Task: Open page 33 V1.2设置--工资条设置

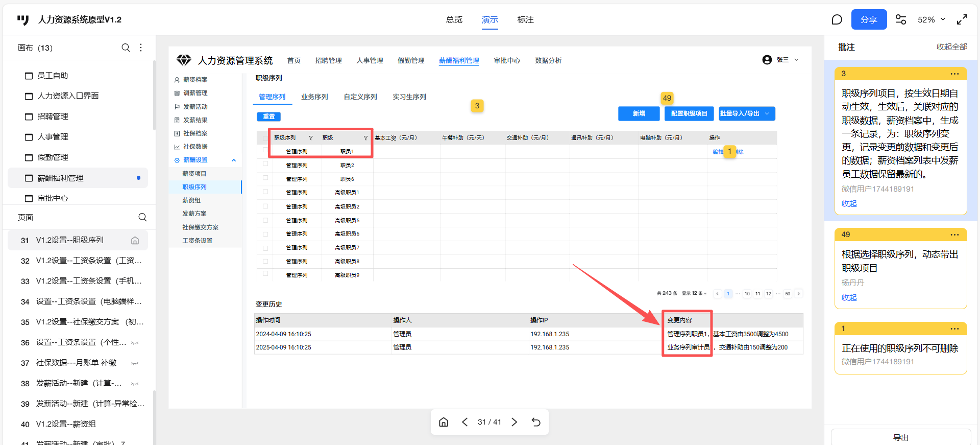Action: 88,281
